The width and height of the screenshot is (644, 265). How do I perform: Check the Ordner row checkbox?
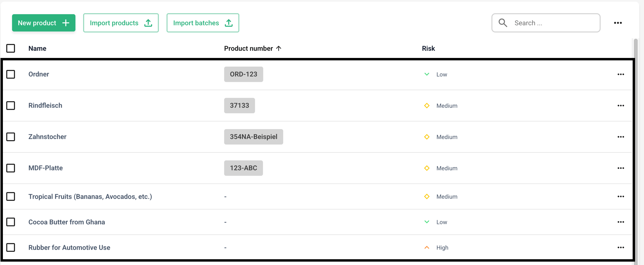[x=11, y=74]
